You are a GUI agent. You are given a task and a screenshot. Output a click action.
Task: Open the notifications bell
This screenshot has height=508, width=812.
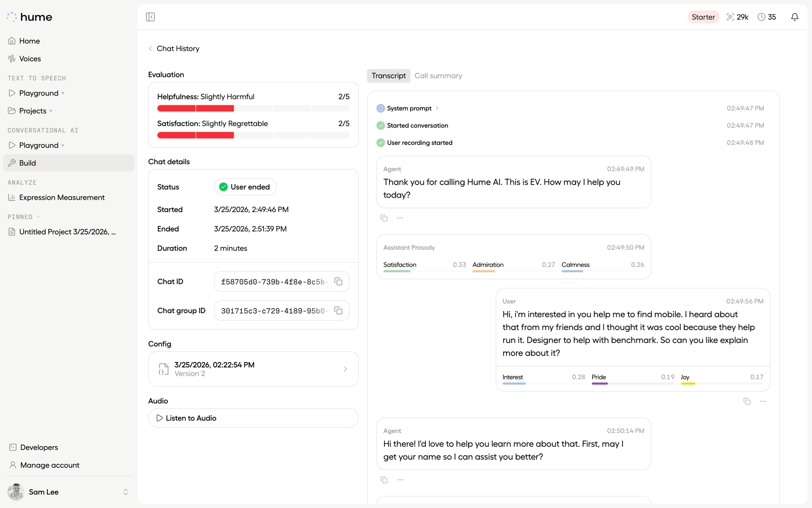pos(795,17)
